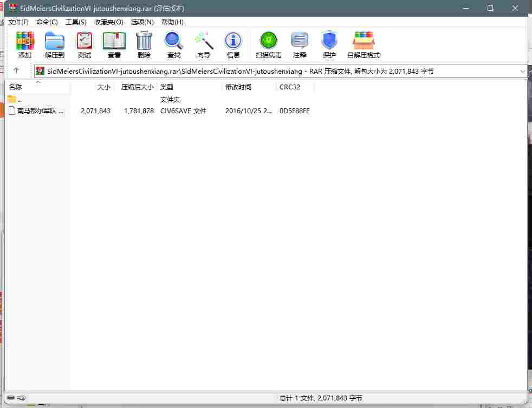The width and height of the screenshot is (532, 408).
Task: Minimize the WinRAR window
Action: 466,8
